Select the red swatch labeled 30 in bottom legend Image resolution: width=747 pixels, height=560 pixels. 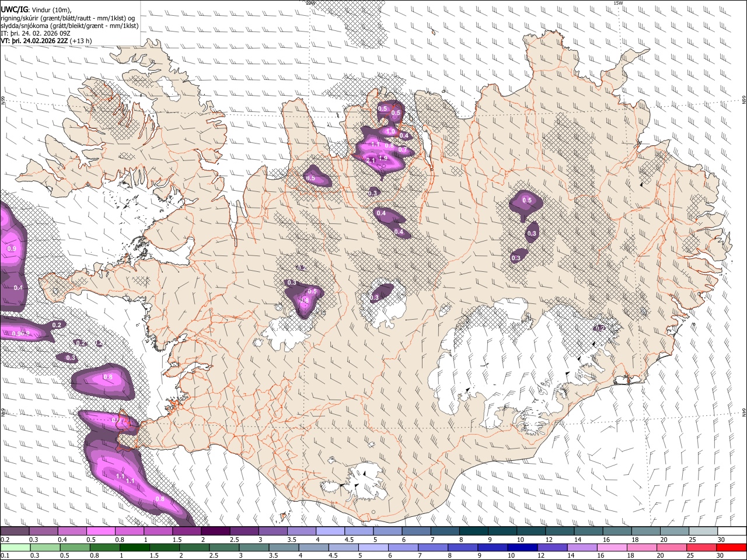732,547
